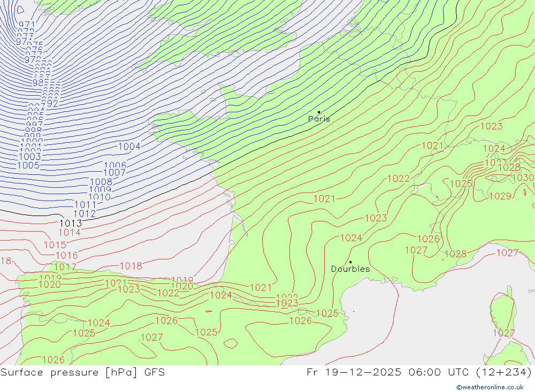
Task: Click the 1015 red isobar label
Action: [55, 245]
